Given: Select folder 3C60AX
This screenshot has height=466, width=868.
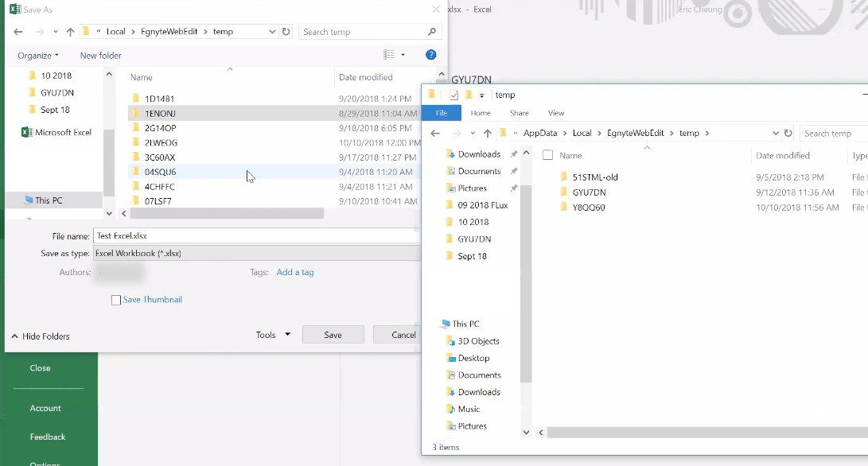Looking at the screenshot, I should 160,157.
